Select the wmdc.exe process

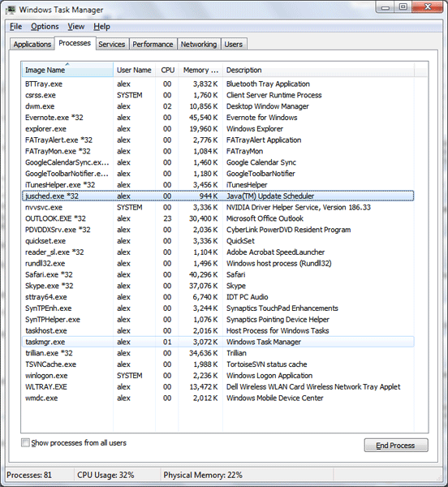tap(218, 398)
